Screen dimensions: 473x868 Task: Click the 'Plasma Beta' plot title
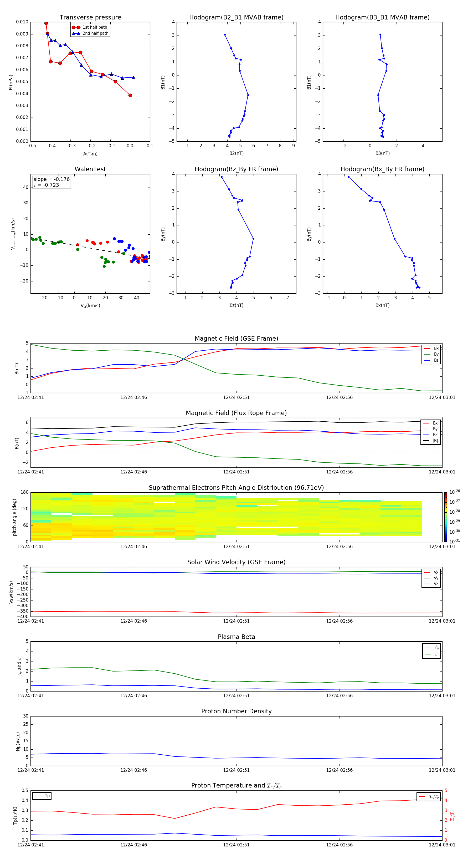(x=236, y=637)
